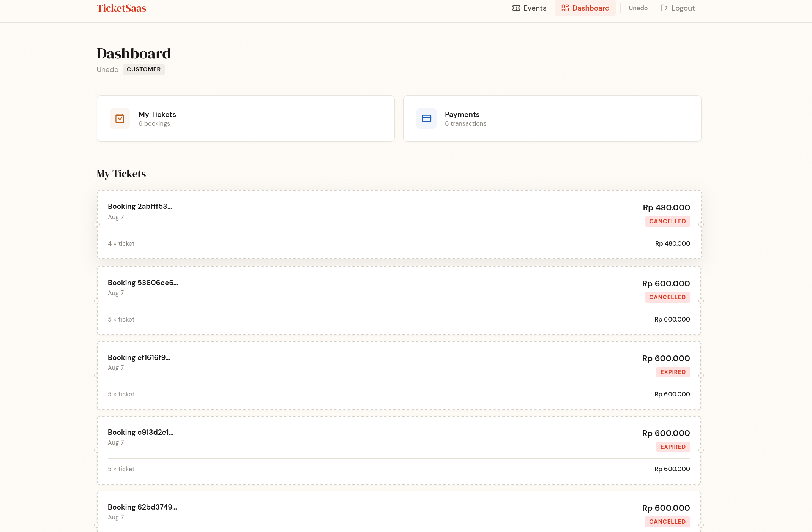
Task: Click the Logout arrow icon
Action: 664,8
